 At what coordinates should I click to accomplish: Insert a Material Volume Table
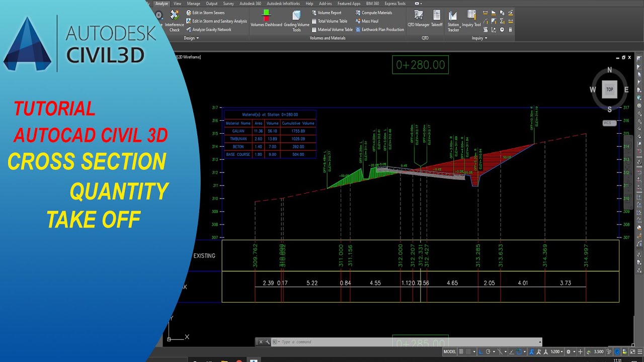tap(332, 30)
